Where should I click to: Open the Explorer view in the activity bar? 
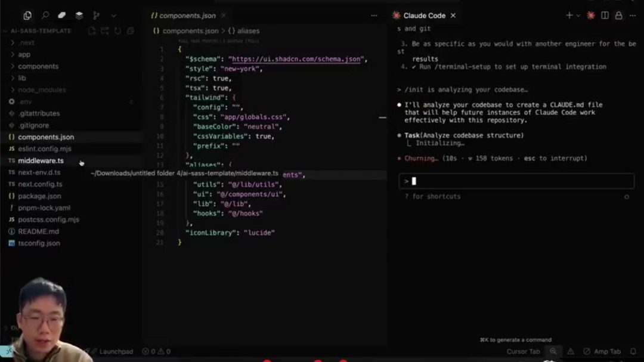coord(27,16)
